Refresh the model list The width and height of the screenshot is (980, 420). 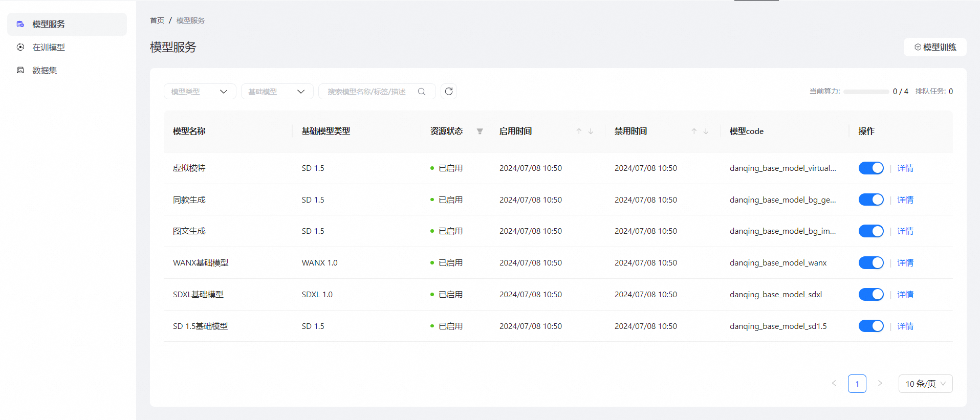[x=449, y=91]
